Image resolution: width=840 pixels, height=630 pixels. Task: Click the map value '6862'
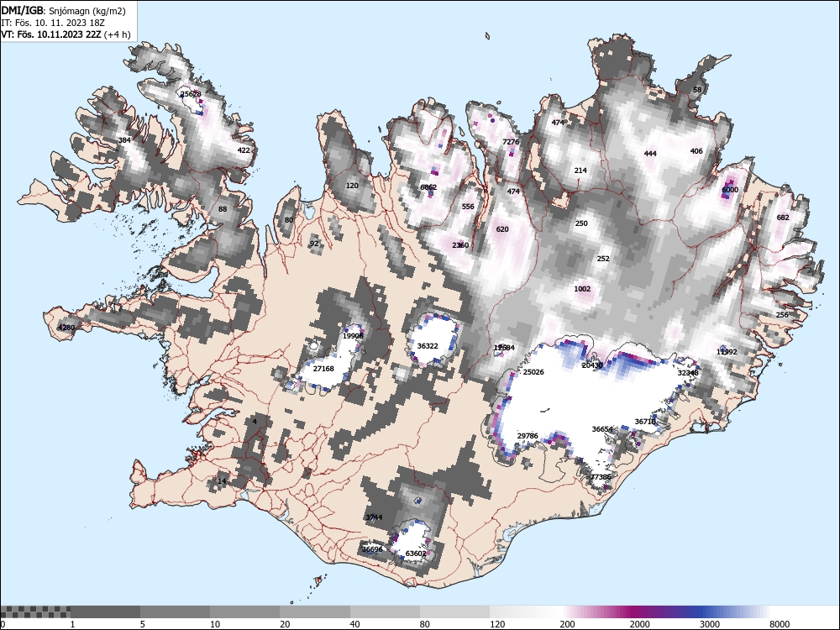pyautogui.click(x=428, y=187)
